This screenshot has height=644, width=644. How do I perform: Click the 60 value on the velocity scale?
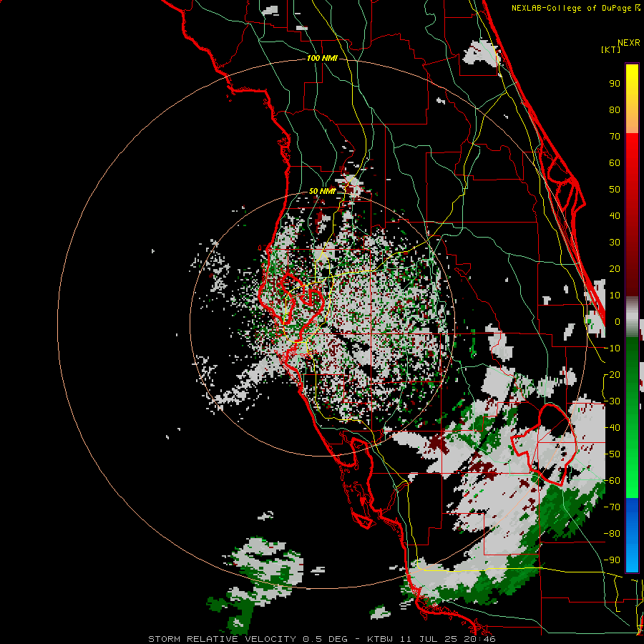click(x=615, y=163)
